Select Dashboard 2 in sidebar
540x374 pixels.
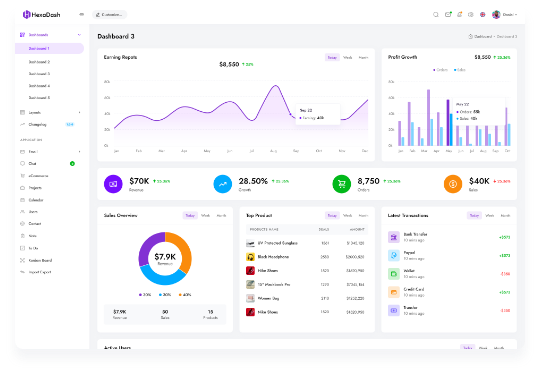39,62
